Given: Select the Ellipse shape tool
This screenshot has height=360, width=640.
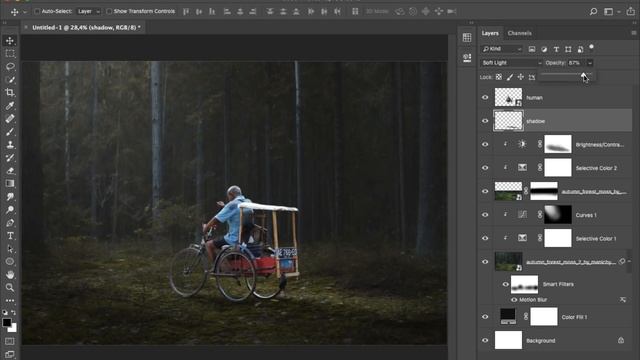Looking at the screenshot, I should pyautogui.click(x=10, y=262).
